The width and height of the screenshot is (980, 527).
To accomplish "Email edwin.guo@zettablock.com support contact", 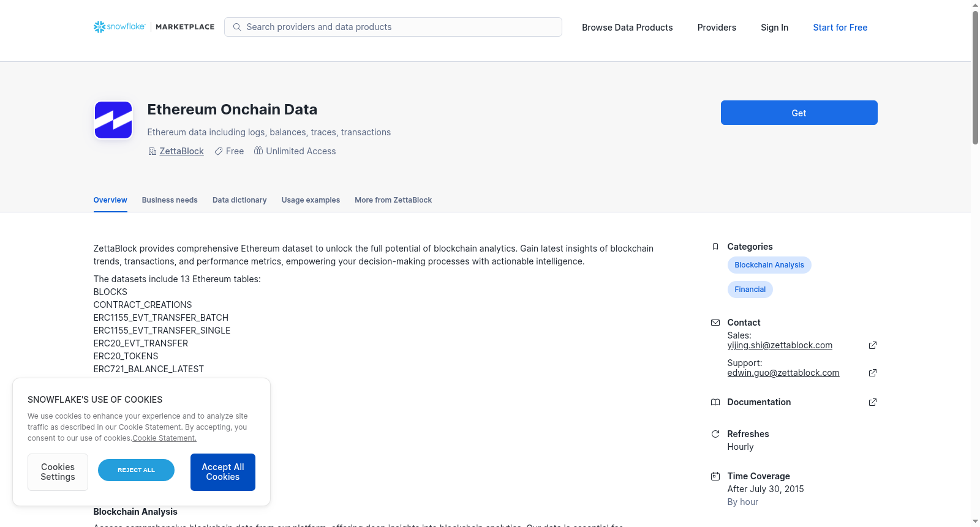I will pyautogui.click(x=783, y=373).
